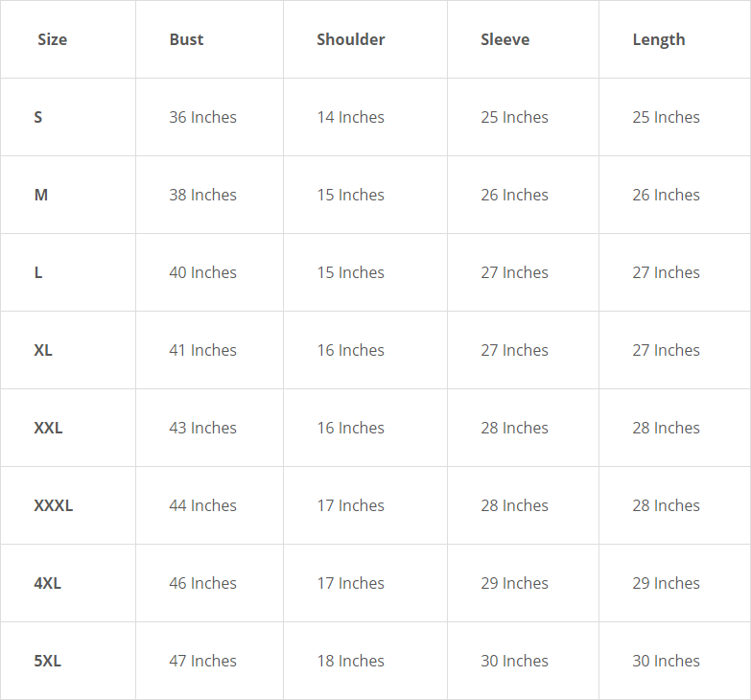Click the 43 Inches bust cell
The width and height of the screenshot is (751, 700).
[x=202, y=428]
